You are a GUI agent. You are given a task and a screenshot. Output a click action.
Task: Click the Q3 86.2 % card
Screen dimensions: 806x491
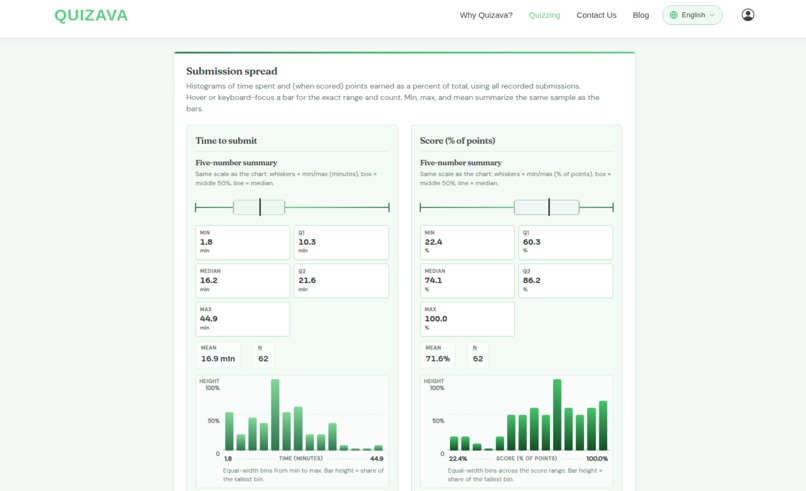click(565, 281)
